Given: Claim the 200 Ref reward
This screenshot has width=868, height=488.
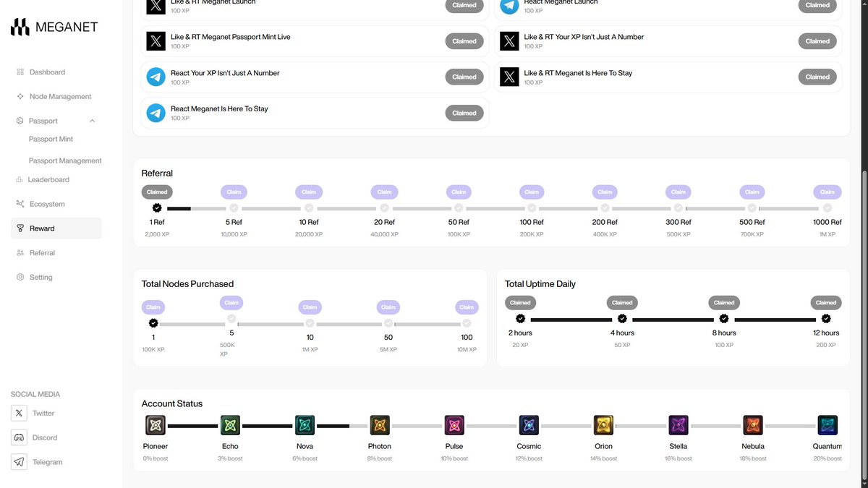Looking at the screenshot, I should coord(605,192).
